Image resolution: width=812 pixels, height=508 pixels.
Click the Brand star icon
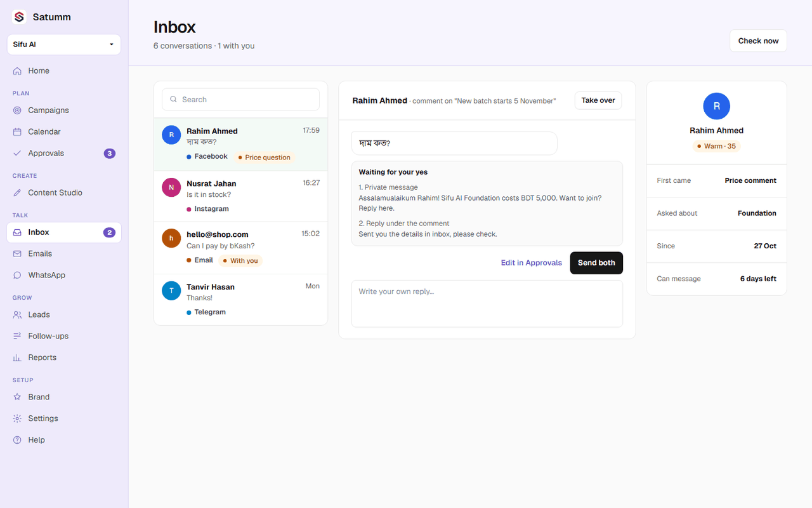point(17,398)
